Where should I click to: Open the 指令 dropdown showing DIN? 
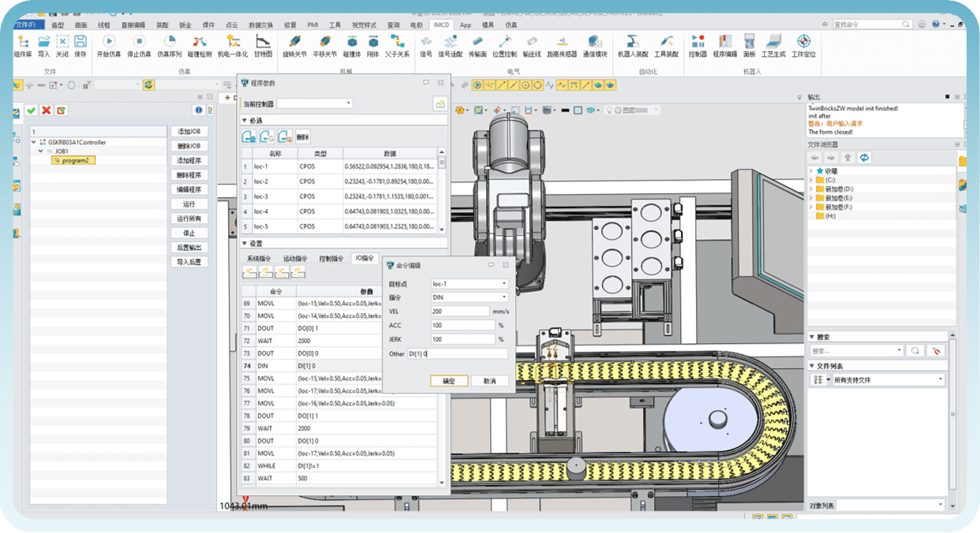(x=469, y=297)
